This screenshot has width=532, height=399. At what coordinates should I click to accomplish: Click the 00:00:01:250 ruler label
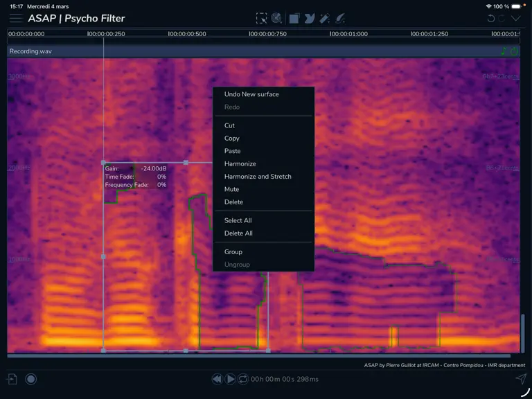pos(429,34)
